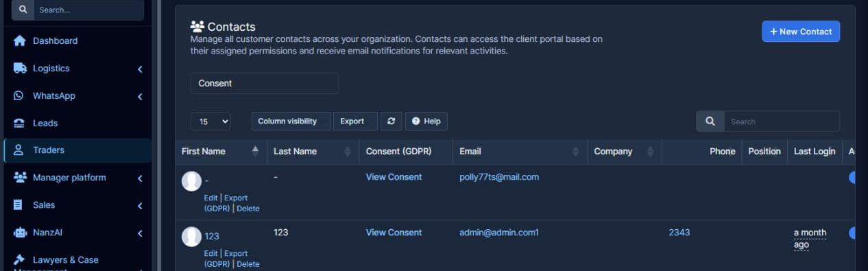Image resolution: width=868 pixels, height=271 pixels.
Task: Sort by Last Name column
Action: pos(313,151)
